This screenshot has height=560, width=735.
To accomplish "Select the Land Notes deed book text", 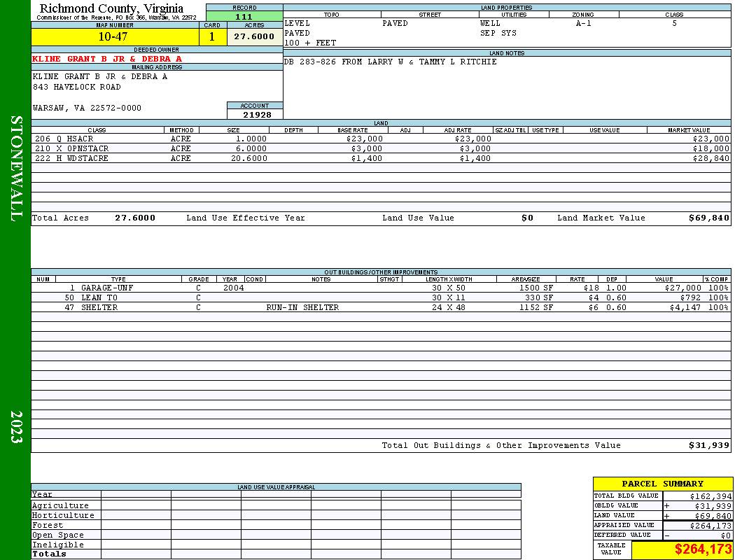I will (x=390, y=62).
